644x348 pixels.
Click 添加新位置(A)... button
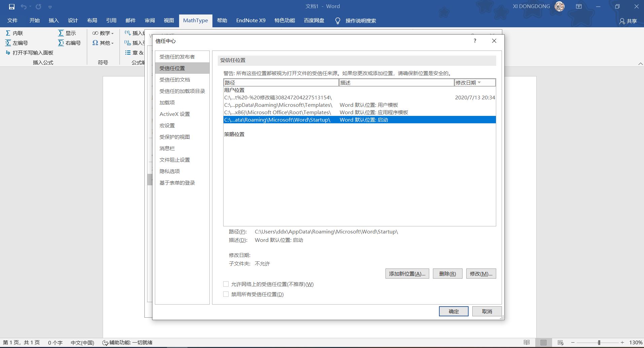coord(407,274)
